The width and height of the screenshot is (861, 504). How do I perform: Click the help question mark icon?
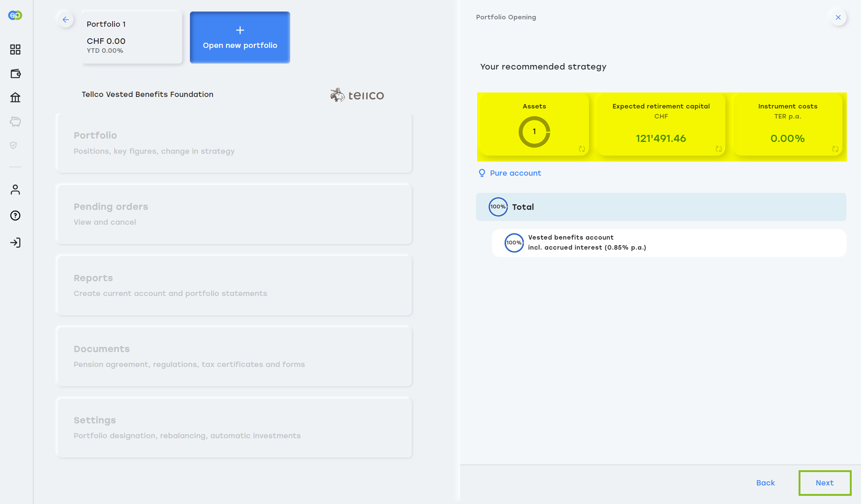tap(15, 215)
